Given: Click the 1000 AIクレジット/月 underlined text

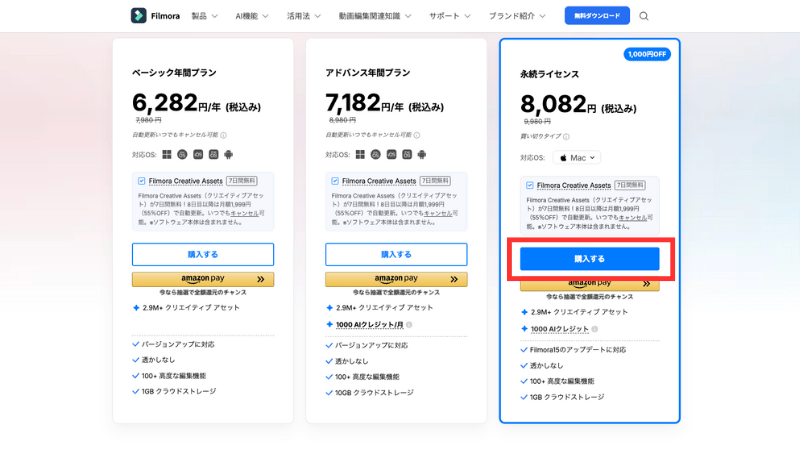Looking at the screenshot, I should coord(369,324).
